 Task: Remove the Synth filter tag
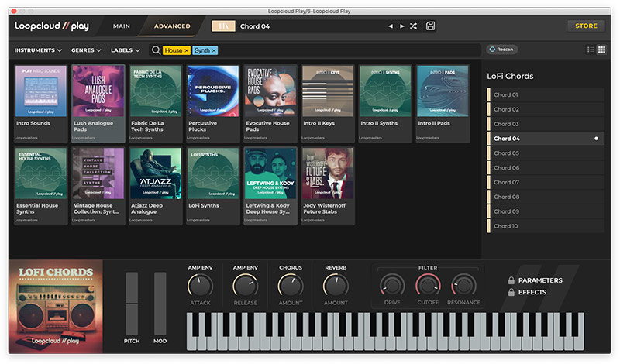tap(214, 50)
